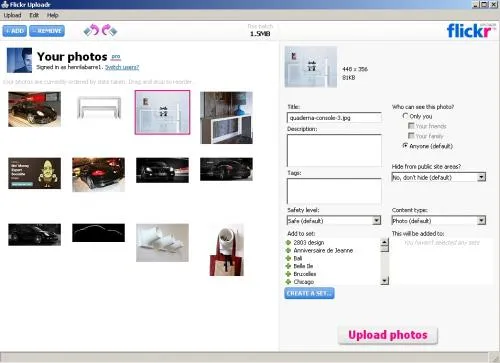Click the user avatar picture
Screen dimensions: 500x363
pos(19,60)
